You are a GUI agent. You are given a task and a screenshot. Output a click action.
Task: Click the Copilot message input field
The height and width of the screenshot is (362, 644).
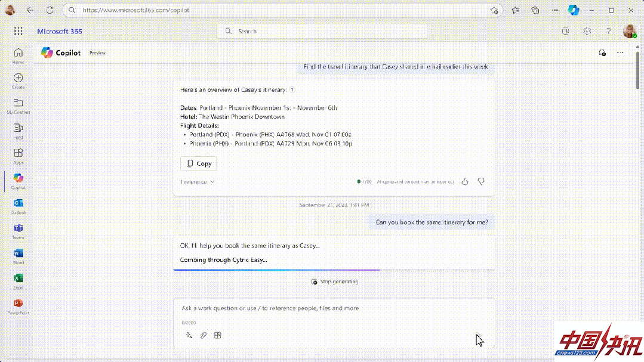tap(334, 308)
